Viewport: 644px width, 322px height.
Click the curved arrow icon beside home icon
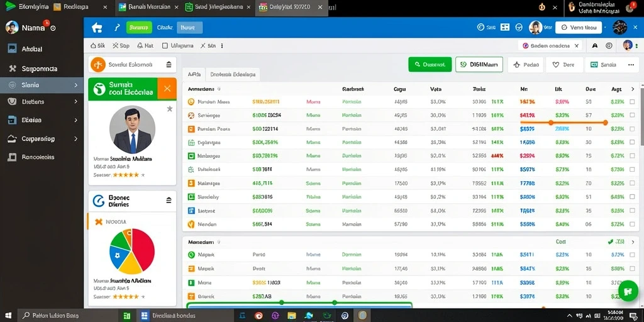[117, 28]
